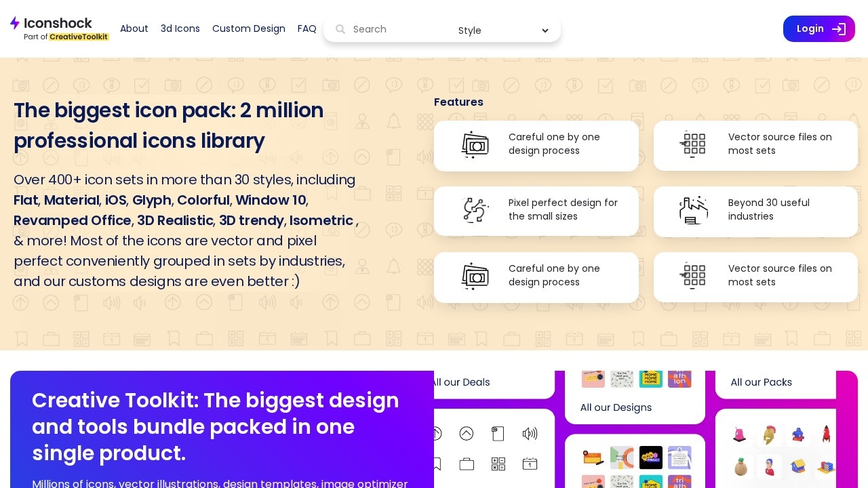The image size is (868, 488).
Task: Click the briefcase icon in the banner preview
Action: click(x=467, y=464)
